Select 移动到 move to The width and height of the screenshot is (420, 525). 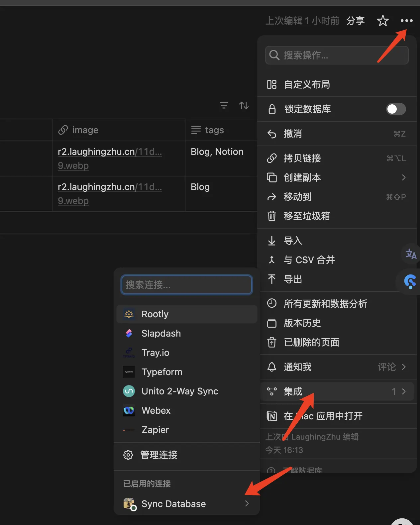(x=337, y=197)
